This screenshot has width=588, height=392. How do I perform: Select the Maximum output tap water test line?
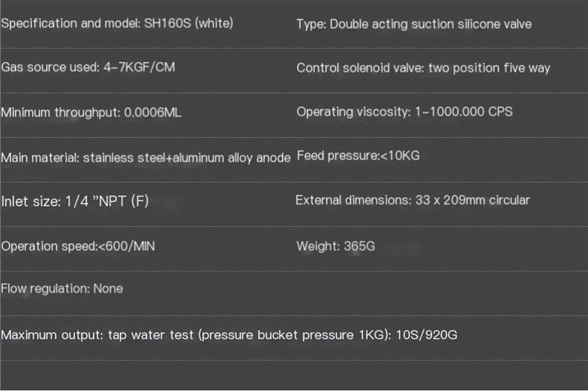click(229, 335)
